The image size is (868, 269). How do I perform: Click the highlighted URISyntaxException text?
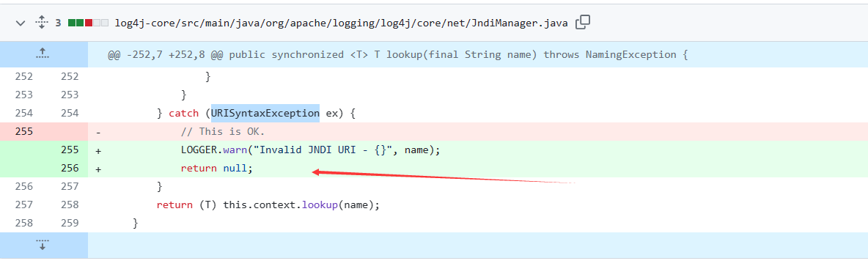click(265, 114)
